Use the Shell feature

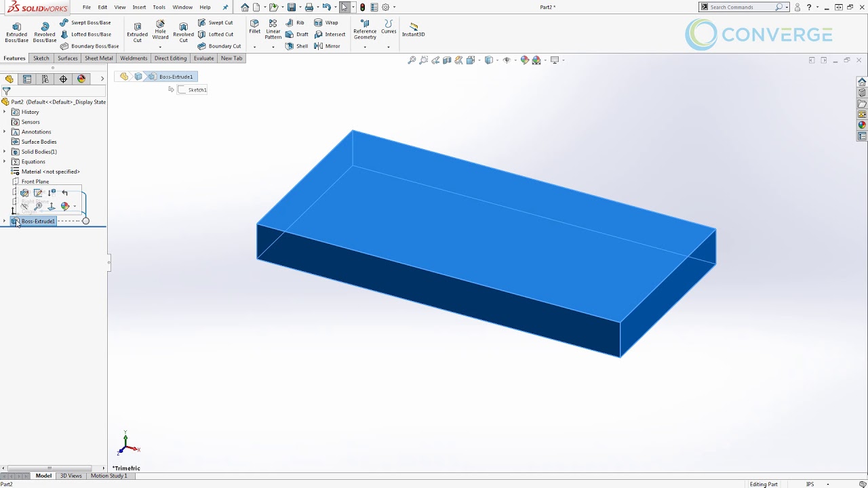click(x=296, y=46)
